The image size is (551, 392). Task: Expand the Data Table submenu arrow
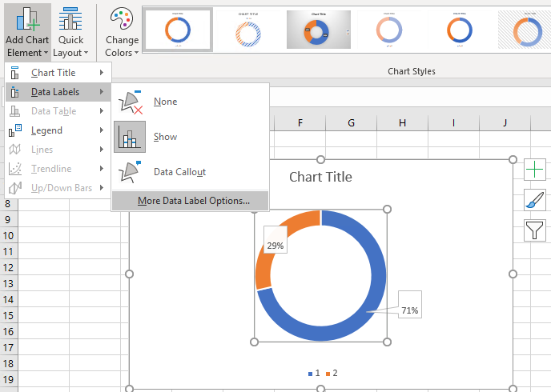coord(102,111)
